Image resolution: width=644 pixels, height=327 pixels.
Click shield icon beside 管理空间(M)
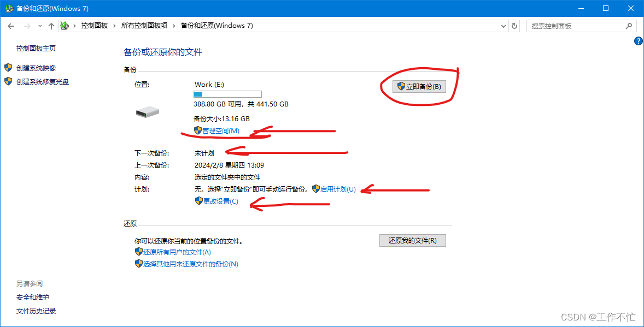[x=198, y=130]
